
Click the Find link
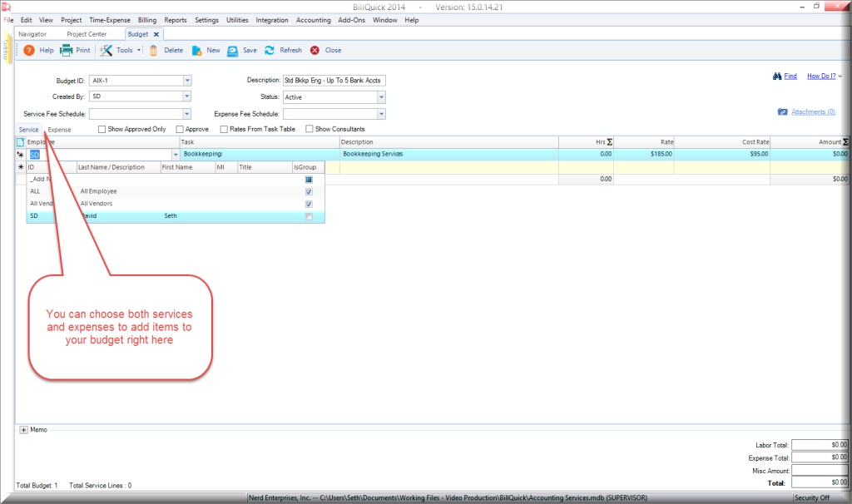pos(790,76)
